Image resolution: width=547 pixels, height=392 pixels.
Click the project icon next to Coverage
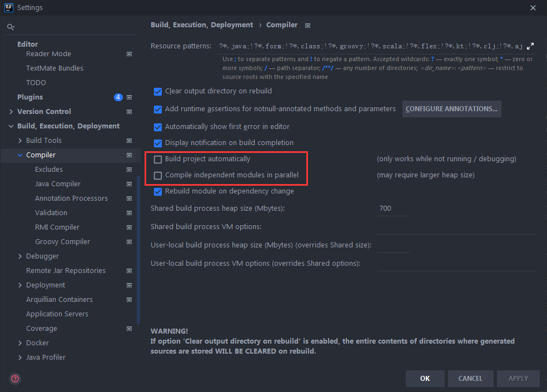point(129,329)
